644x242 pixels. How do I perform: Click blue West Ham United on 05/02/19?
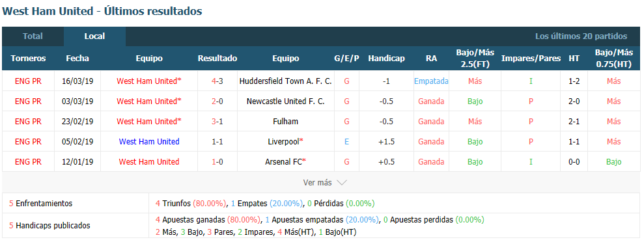pos(149,142)
